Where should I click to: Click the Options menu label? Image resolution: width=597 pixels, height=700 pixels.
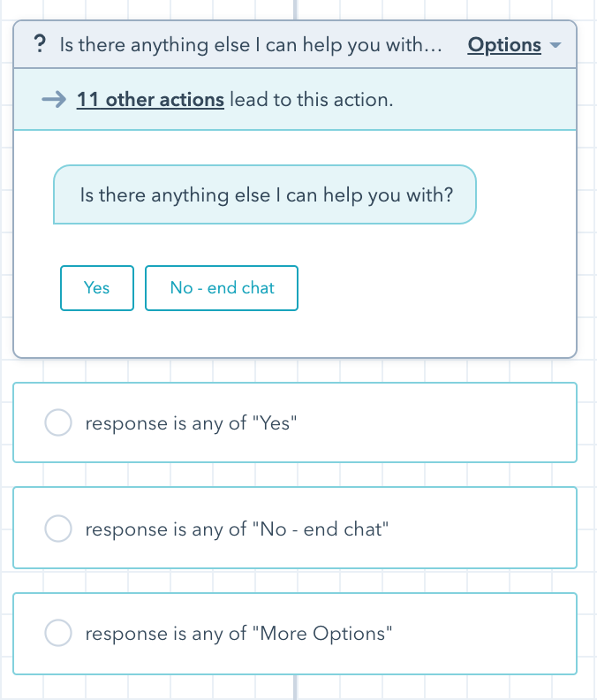point(504,45)
